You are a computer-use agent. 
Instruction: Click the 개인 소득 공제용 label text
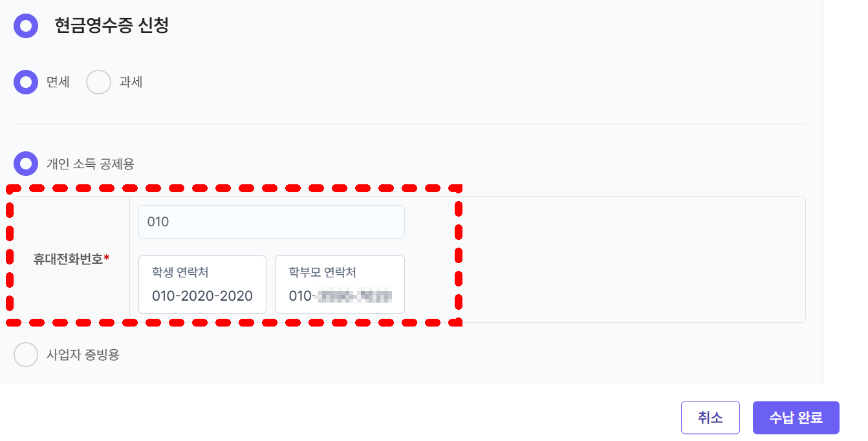click(x=90, y=164)
